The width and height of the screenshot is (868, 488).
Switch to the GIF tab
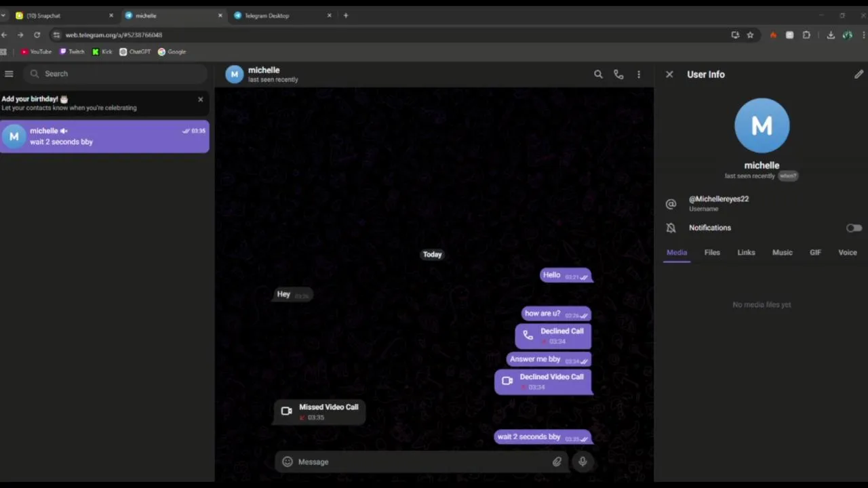click(815, 252)
